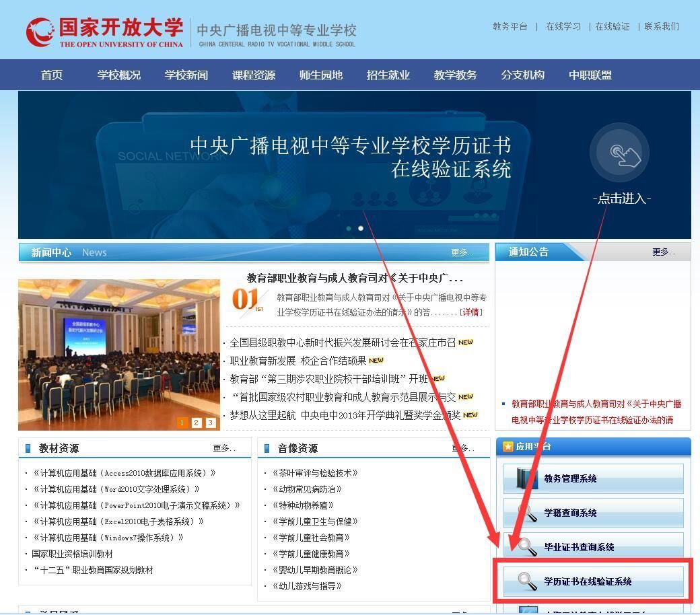Screen dimensions: 700x615
Task: Select slide 2 on the news carousel
Action: click(196, 423)
